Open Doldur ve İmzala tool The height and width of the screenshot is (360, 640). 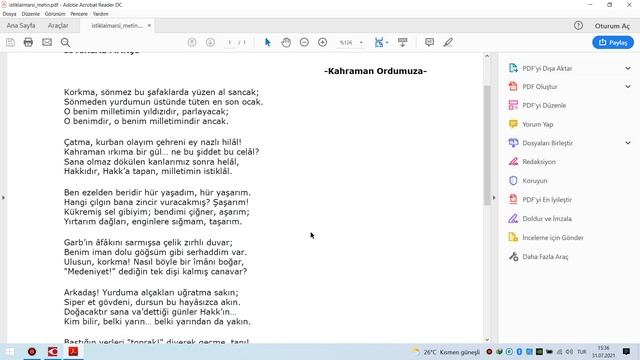[x=547, y=218]
